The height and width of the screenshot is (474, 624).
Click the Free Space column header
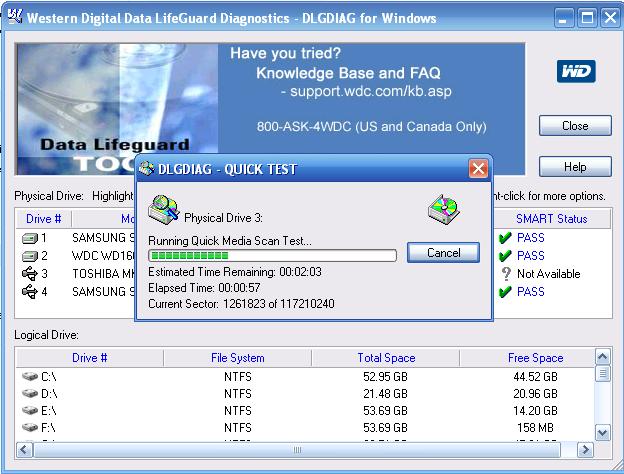[x=535, y=358]
